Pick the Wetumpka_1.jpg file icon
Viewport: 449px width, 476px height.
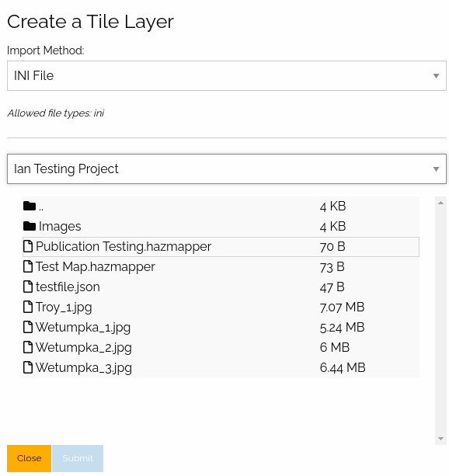28,327
